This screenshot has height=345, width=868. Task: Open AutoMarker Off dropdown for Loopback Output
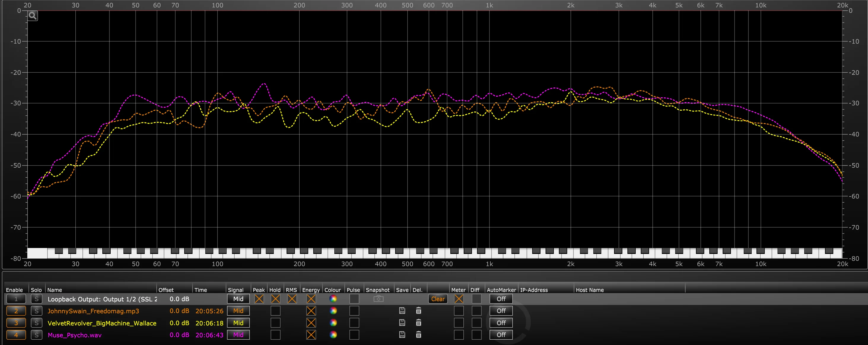[501, 299]
